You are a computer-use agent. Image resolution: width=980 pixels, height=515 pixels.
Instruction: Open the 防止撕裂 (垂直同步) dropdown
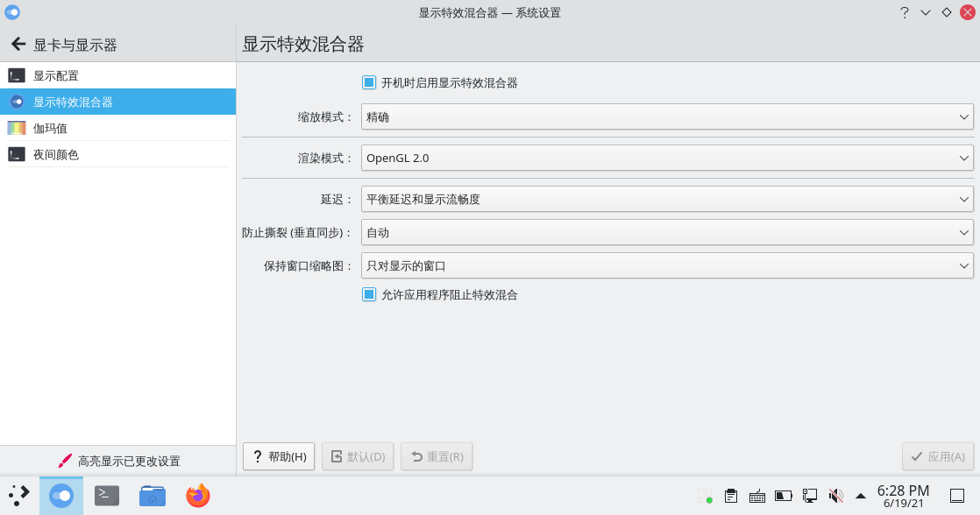(x=666, y=232)
